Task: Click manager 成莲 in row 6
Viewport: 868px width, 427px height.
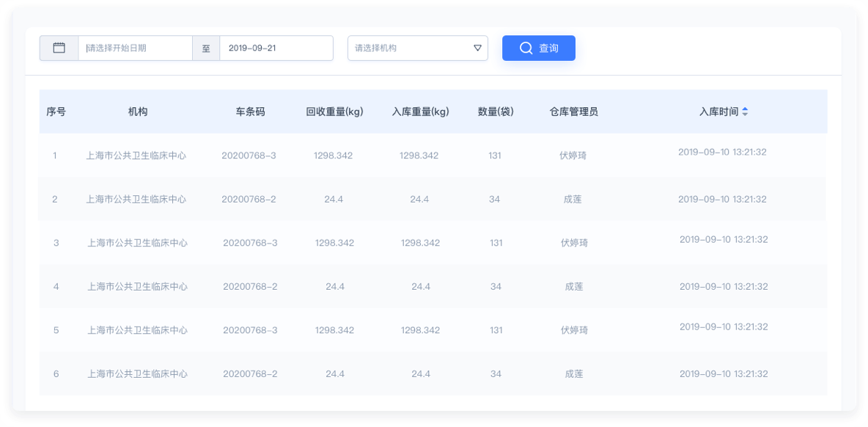Action: click(574, 374)
